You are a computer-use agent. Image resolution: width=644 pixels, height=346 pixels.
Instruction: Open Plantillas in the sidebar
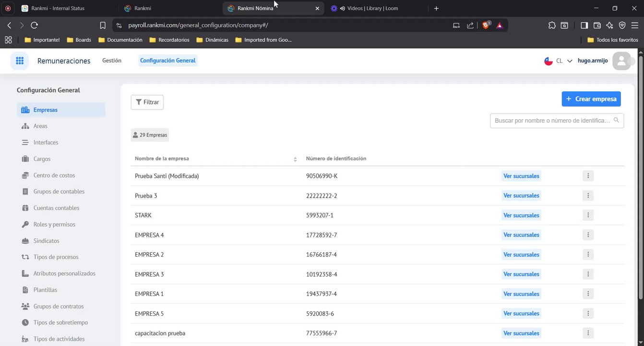coord(45,290)
